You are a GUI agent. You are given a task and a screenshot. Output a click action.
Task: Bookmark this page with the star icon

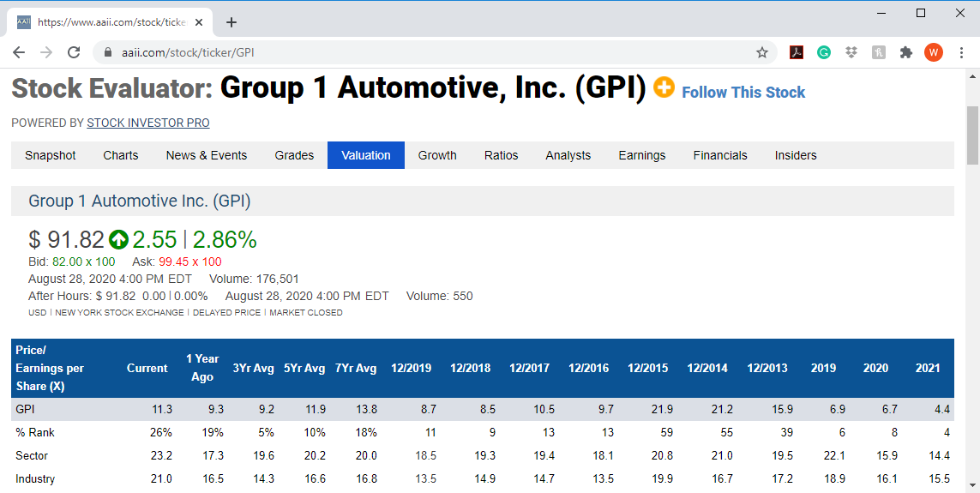(762, 52)
